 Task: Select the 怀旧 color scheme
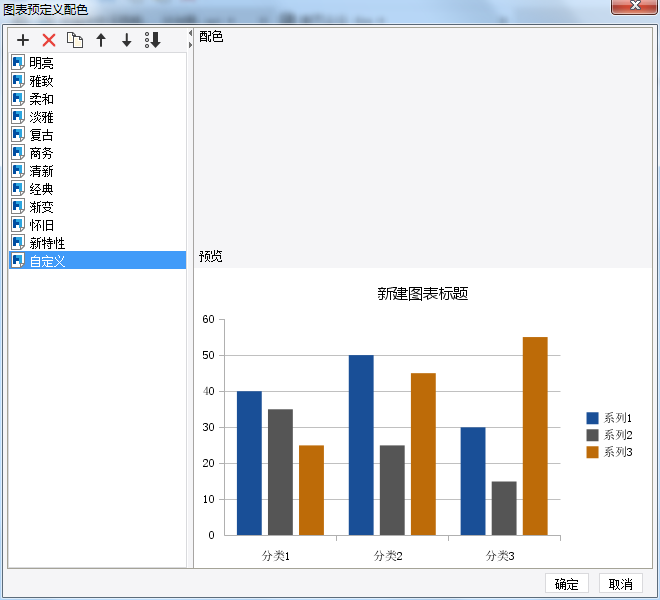click(98, 225)
